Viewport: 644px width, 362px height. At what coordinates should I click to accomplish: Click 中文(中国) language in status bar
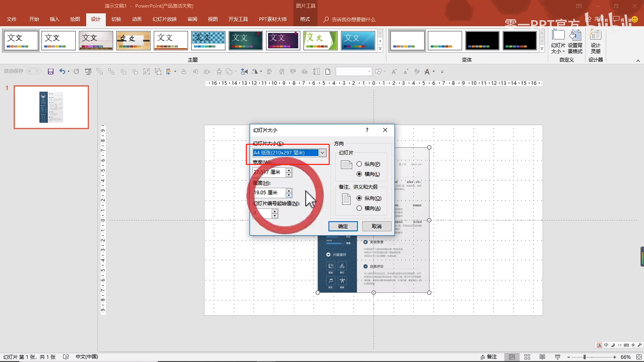(x=87, y=357)
